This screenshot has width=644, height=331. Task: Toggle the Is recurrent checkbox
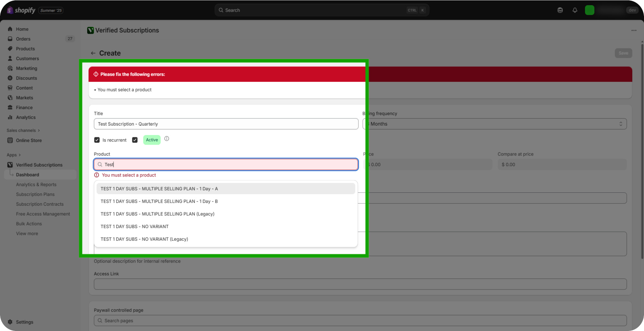tap(97, 140)
